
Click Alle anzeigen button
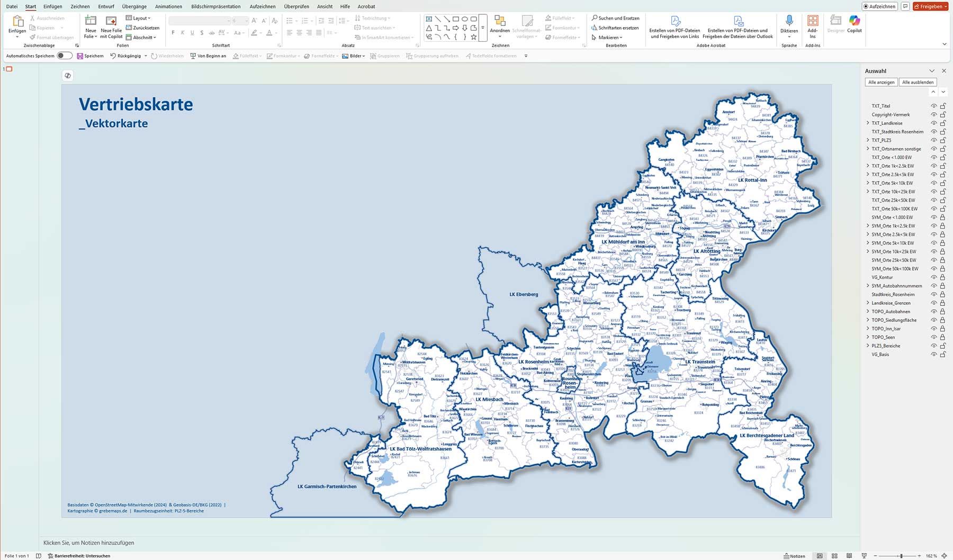882,82
